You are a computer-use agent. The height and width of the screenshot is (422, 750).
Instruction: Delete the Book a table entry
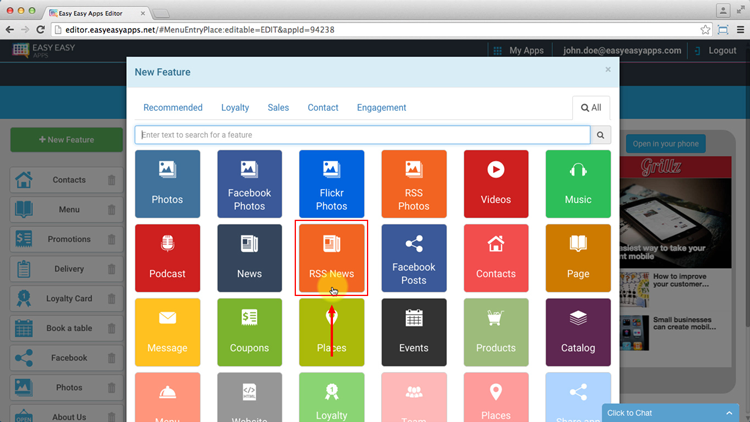111,328
